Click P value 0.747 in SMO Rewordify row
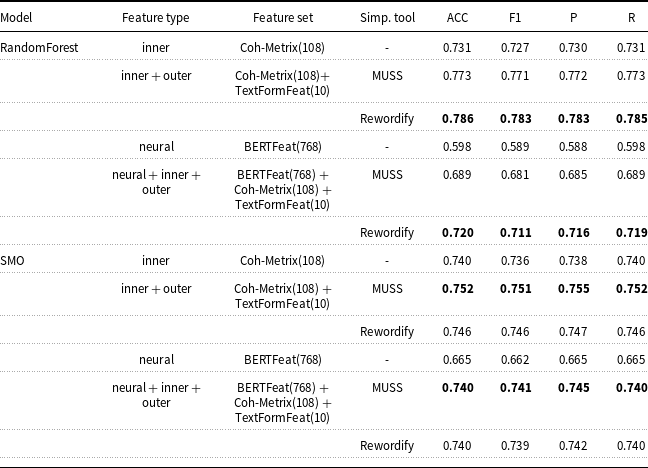Image resolution: width=648 pixels, height=468 pixels. [x=573, y=332]
